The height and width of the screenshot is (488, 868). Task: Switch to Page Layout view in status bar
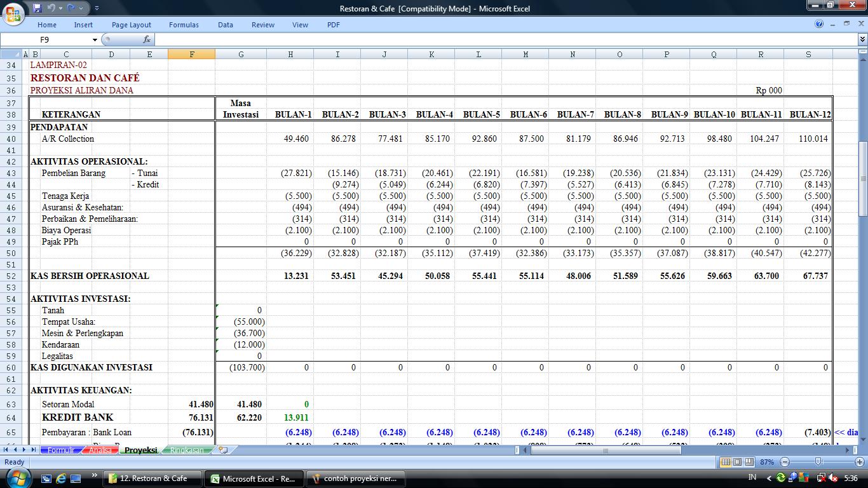pyautogui.click(x=737, y=462)
